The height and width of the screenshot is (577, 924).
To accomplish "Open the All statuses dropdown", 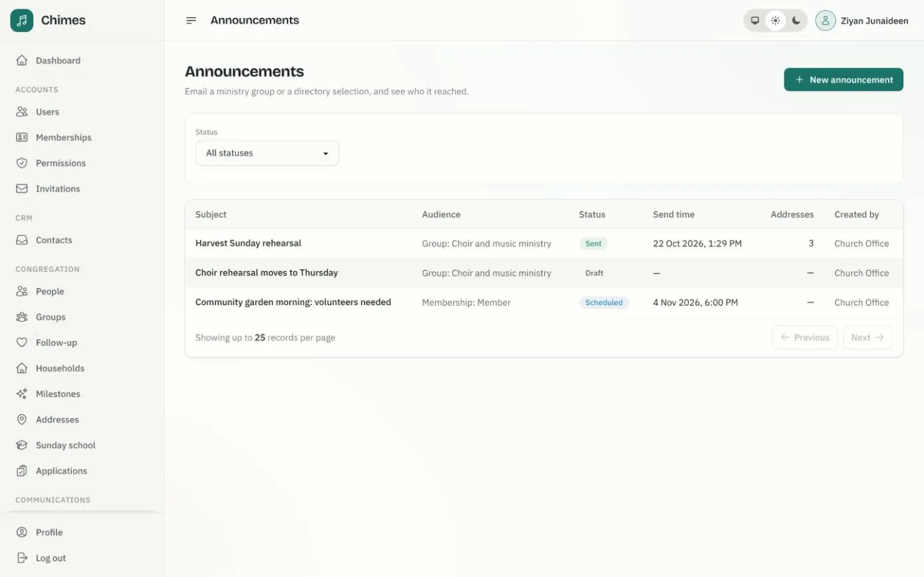I will tap(267, 153).
